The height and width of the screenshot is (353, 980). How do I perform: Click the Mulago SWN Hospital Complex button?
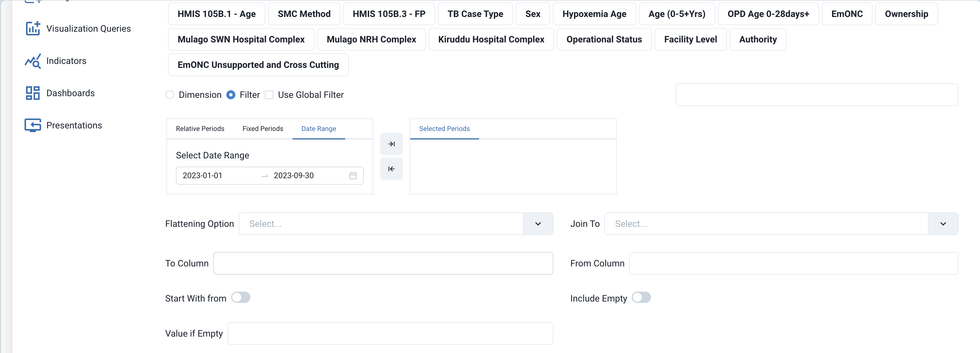pyautogui.click(x=241, y=39)
